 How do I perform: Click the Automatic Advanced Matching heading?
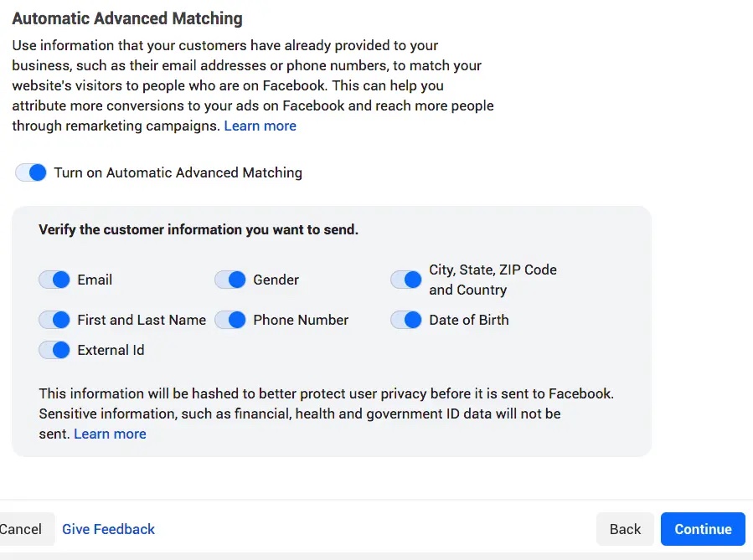point(127,18)
